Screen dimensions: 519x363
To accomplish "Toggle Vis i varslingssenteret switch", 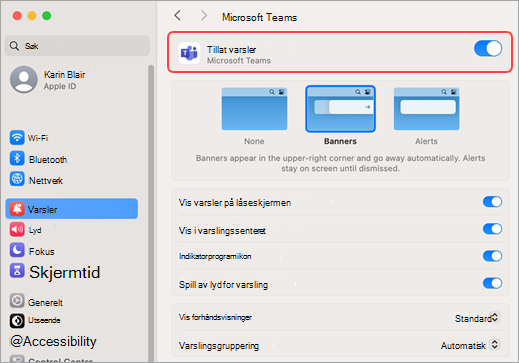I will (492, 229).
